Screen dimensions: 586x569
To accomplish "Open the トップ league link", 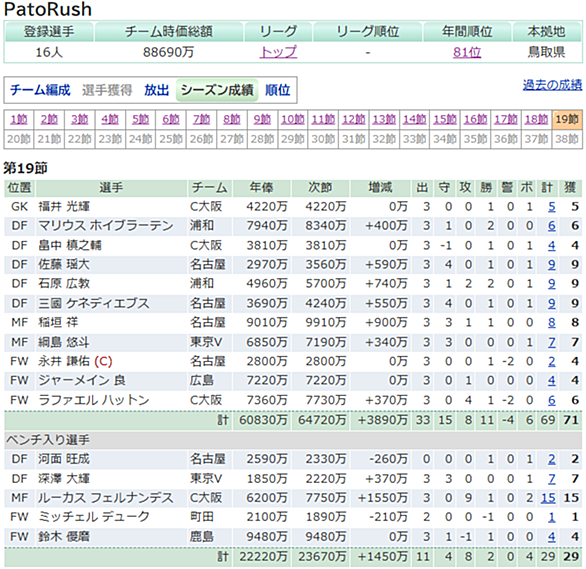I will [278, 52].
